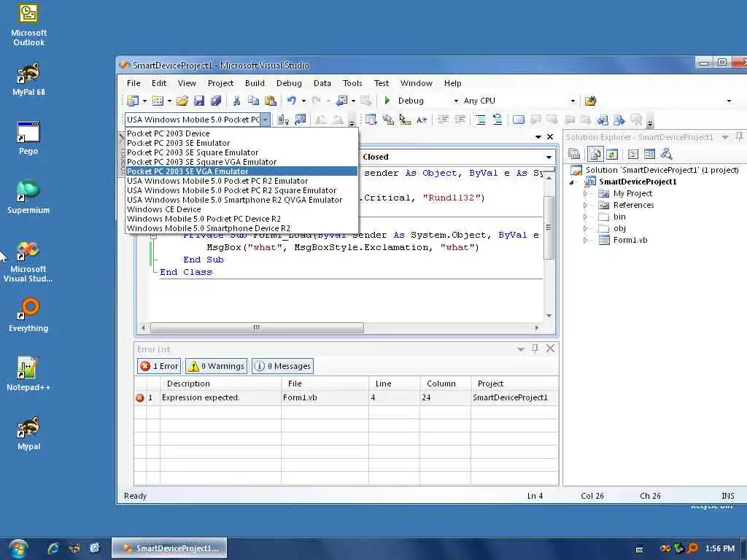
Task: Click the Find in Files binoculars icon
Action: pyautogui.click(x=590, y=101)
